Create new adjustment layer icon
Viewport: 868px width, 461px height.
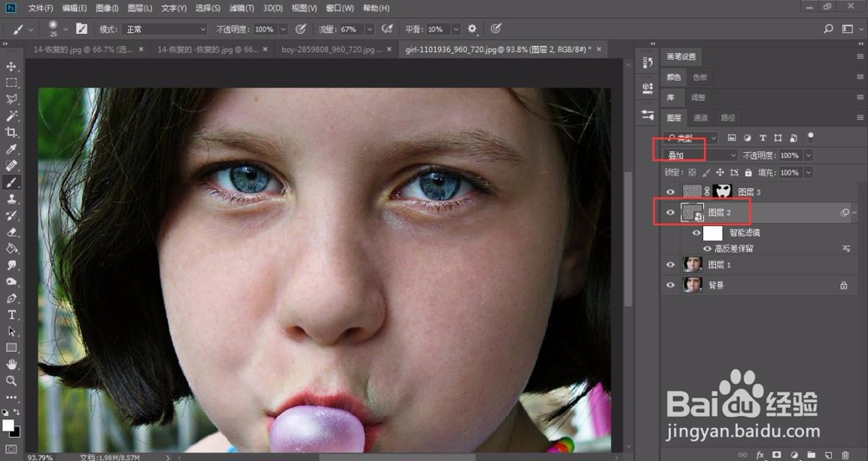[x=794, y=455]
